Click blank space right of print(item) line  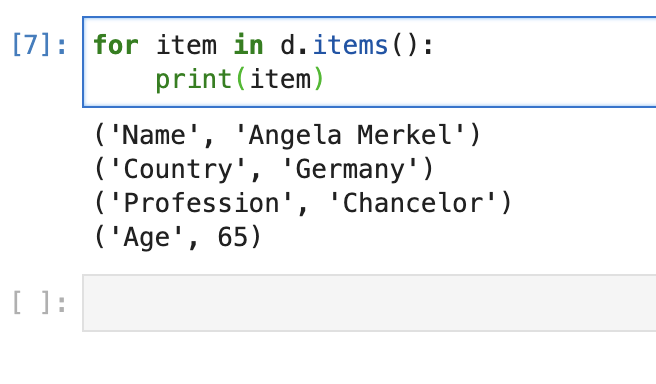[x=489, y=79]
